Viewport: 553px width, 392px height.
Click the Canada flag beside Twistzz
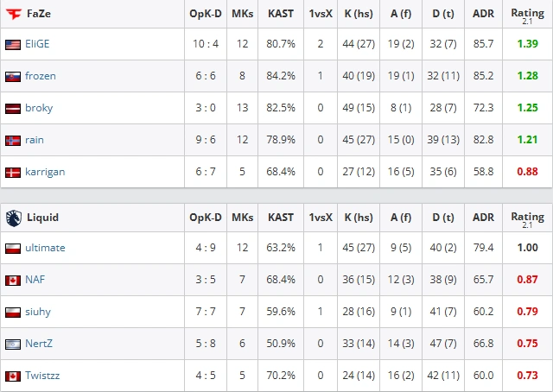(13, 376)
